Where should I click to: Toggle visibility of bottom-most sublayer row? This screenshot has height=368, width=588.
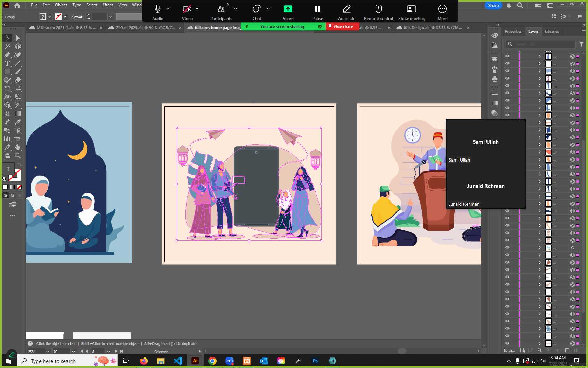tap(507, 343)
